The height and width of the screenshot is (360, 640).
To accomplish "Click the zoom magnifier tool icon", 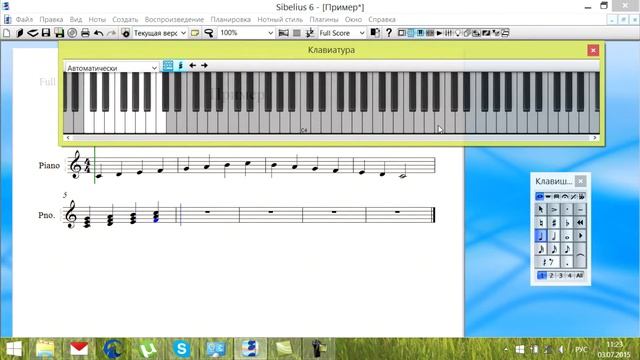I will [x=209, y=33].
